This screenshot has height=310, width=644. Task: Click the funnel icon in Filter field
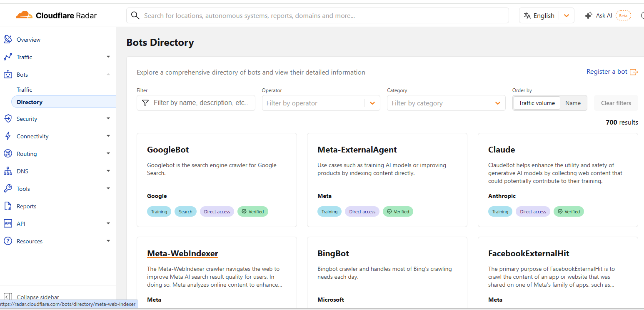point(145,103)
